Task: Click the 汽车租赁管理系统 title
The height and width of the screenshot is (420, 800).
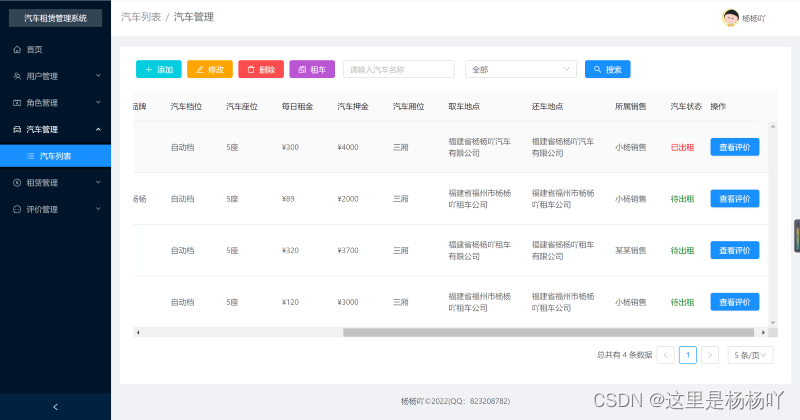Action: tap(56, 18)
